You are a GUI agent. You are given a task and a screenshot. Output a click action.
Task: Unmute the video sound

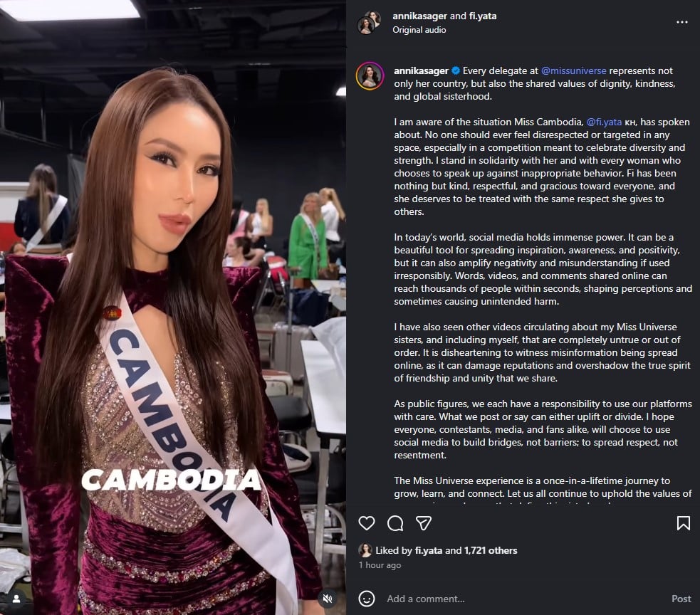pos(328,599)
